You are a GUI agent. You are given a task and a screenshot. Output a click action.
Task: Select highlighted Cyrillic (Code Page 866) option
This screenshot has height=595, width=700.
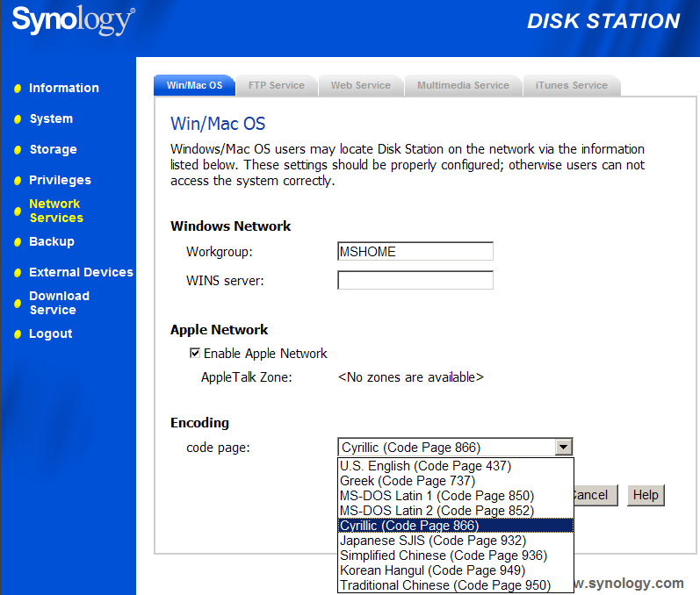[456, 526]
